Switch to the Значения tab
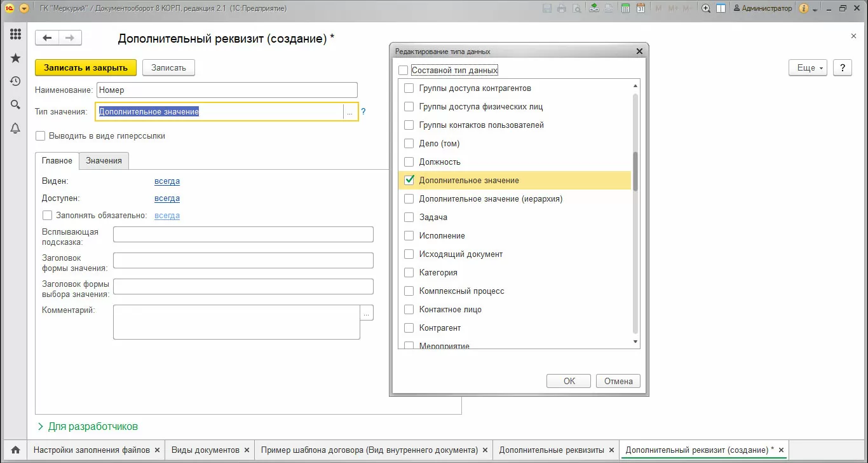 click(x=104, y=161)
